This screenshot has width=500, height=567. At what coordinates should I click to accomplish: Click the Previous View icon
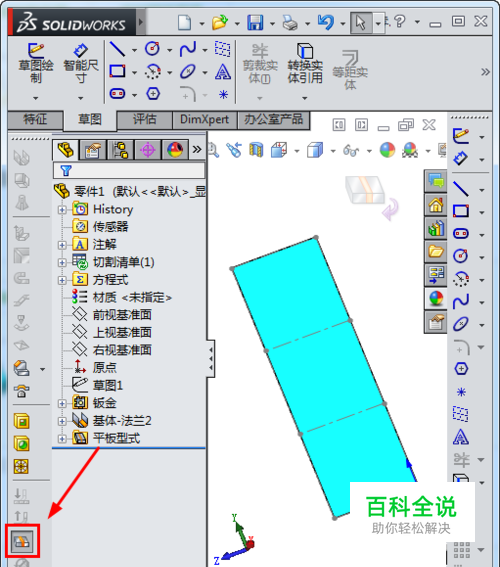tap(234, 150)
